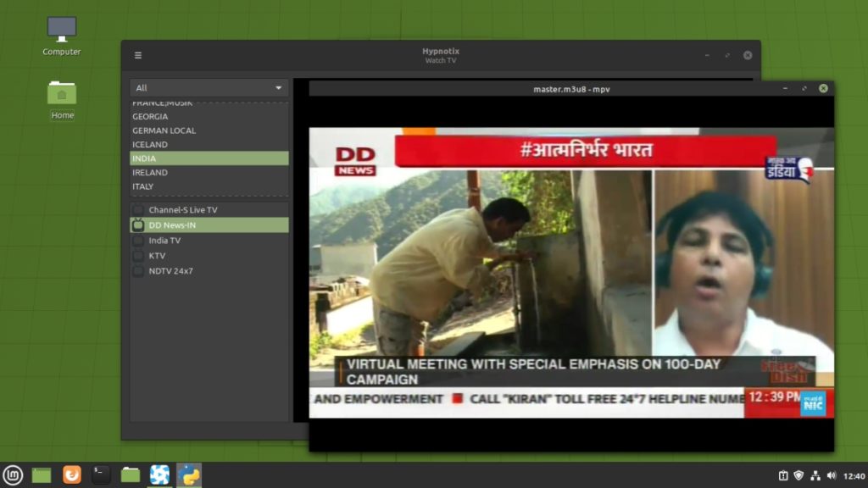Open the Linux Mint start menu
Viewport: 868px width, 488px height.
pos(12,474)
